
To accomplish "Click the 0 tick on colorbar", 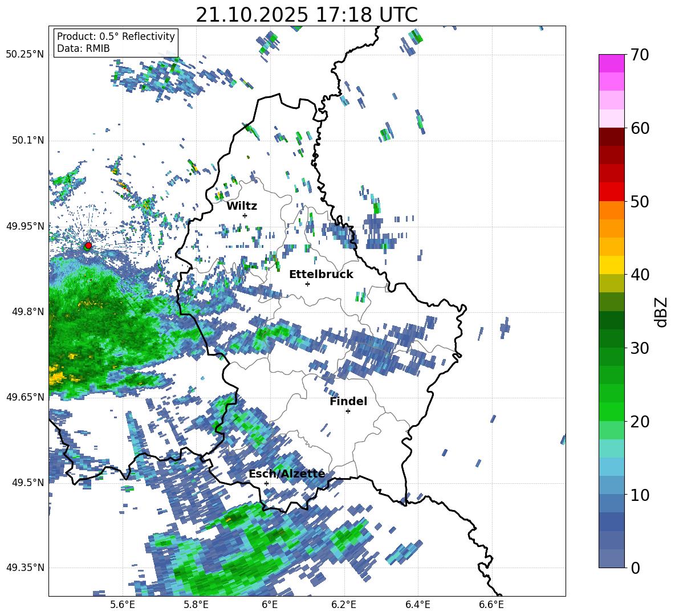I will point(635,568).
